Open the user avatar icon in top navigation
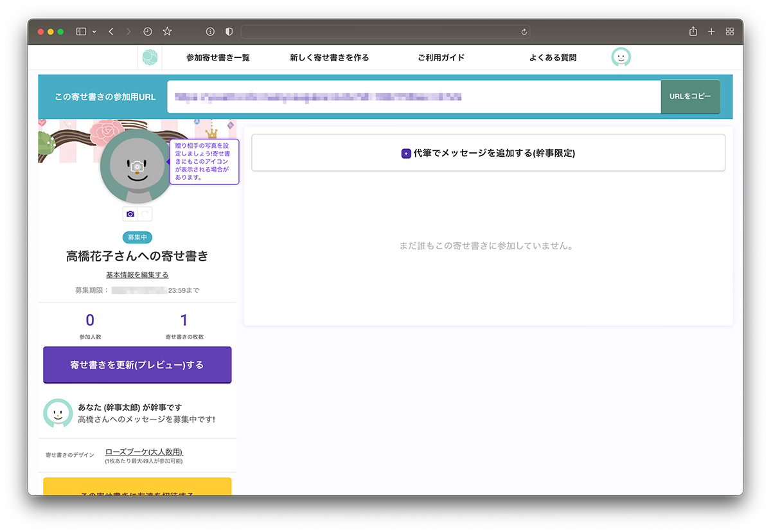This screenshot has height=532, width=771. pyautogui.click(x=621, y=57)
